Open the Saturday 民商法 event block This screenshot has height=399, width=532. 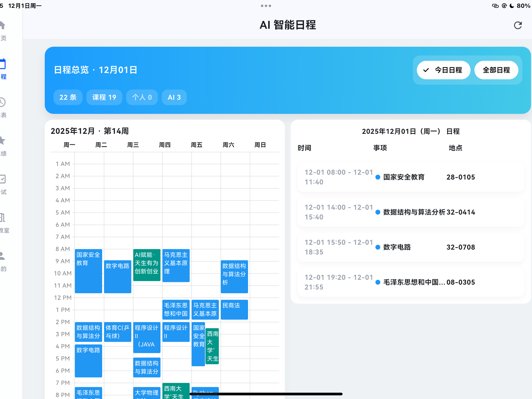coord(234,309)
